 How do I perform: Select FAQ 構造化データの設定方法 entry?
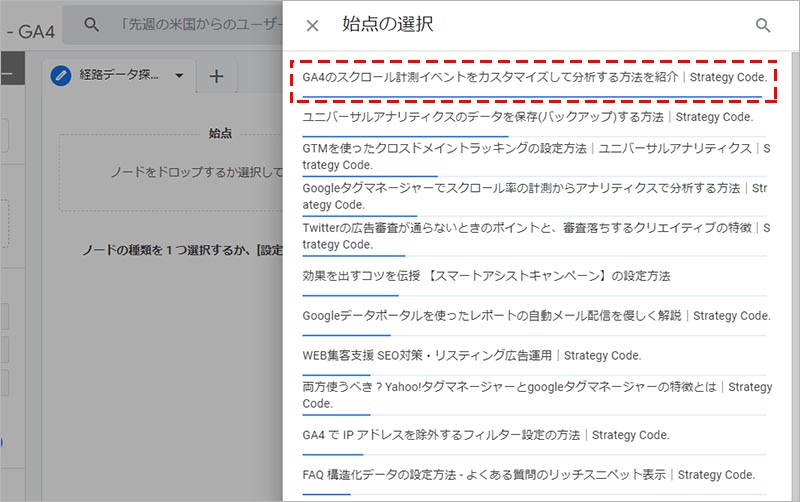[x=527, y=475]
